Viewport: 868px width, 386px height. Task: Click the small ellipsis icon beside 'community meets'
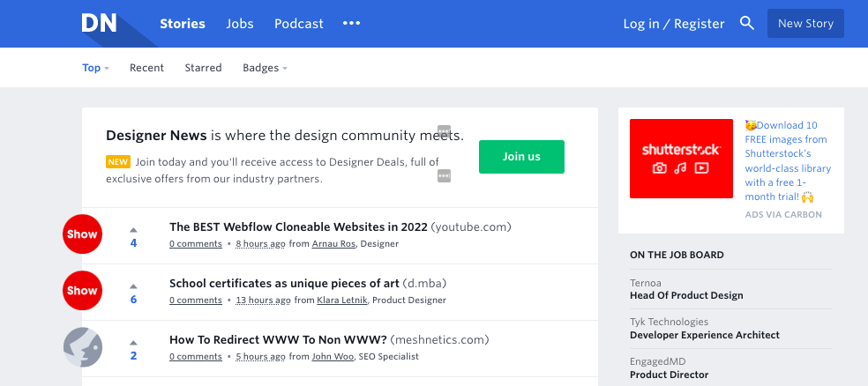[444, 131]
